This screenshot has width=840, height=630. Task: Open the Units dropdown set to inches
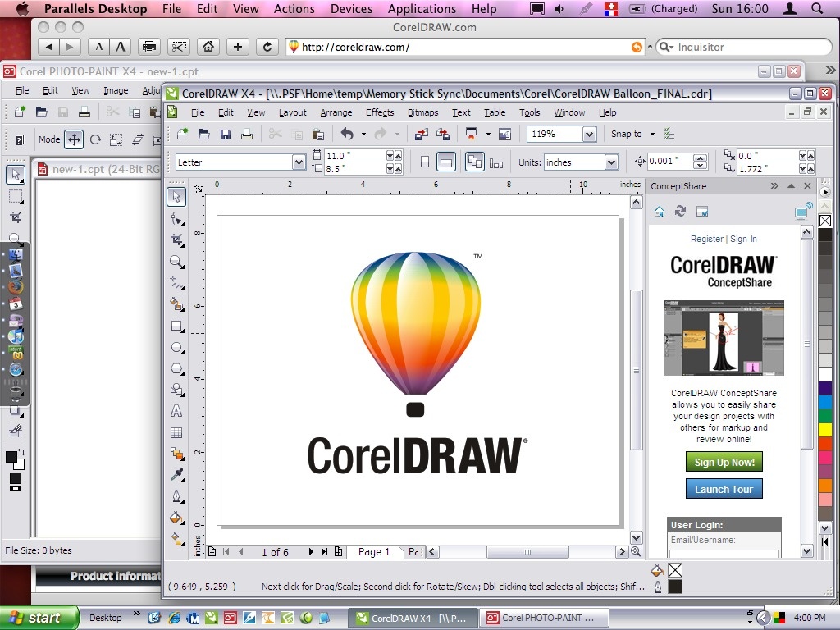click(x=610, y=162)
